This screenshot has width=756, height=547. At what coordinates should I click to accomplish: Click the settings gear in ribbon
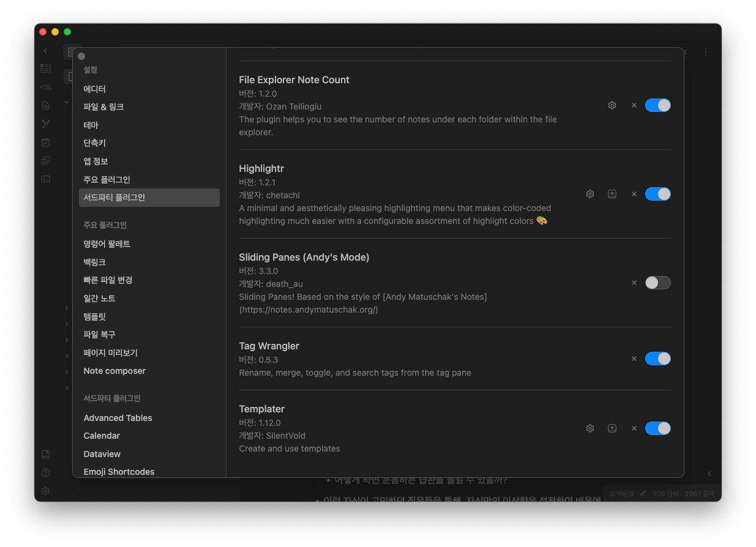pos(45,491)
